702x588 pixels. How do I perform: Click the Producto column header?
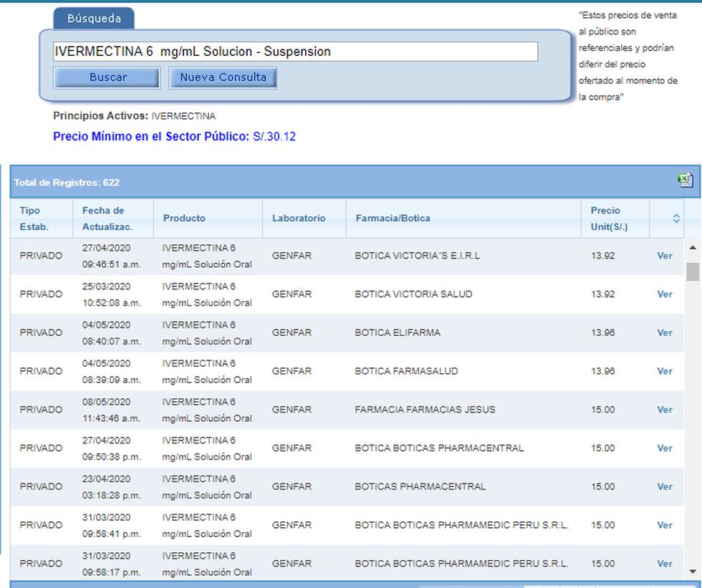point(184,218)
